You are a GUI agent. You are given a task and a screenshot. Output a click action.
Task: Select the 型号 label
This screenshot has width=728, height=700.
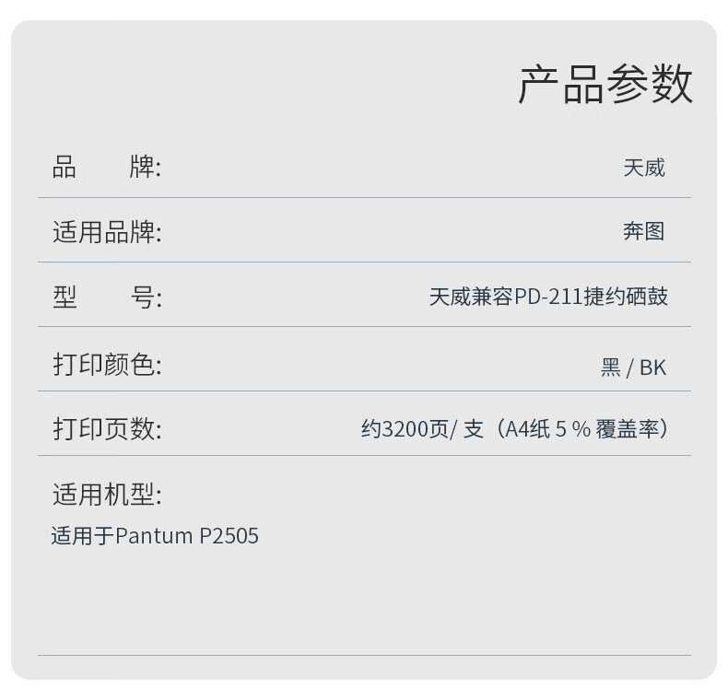(107, 297)
